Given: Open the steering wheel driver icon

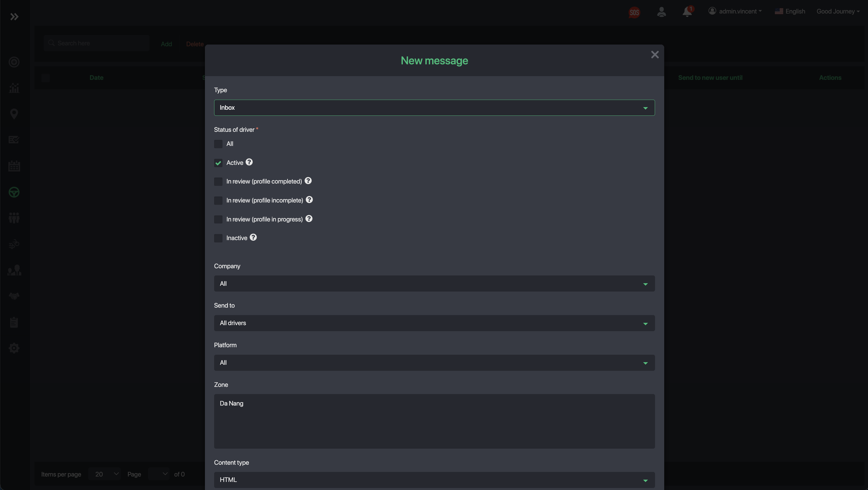Looking at the screenshot, I should 14,192.
